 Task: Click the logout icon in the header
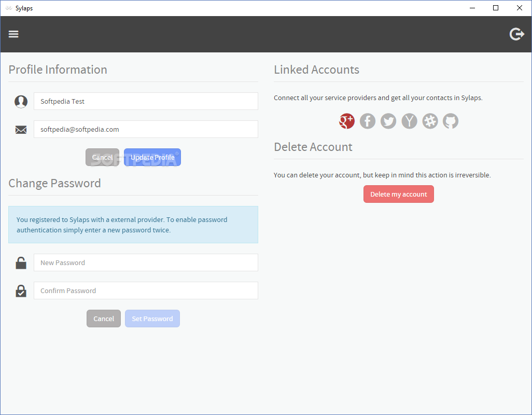(x=517, y=34)
